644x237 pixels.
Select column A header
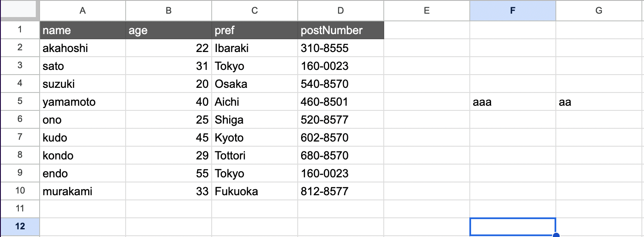(83, 11)
